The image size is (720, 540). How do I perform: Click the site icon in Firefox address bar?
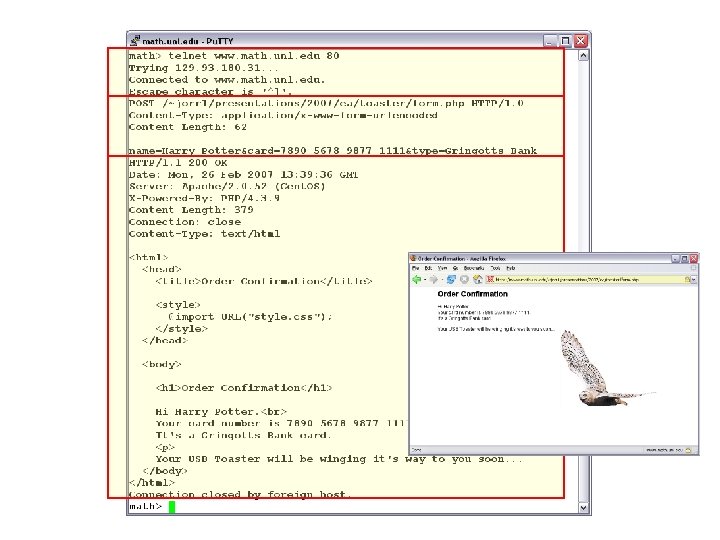(x=490, y=279)
